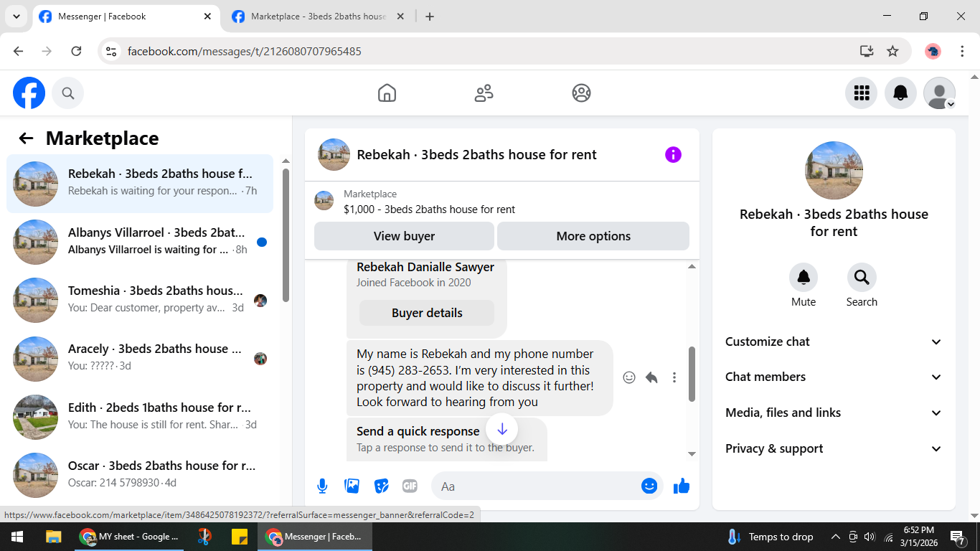Open the Facebook nine-dot menu grid
Viewport: 980px width, 551px height.
pyautogui.click(x=862, y=93)
